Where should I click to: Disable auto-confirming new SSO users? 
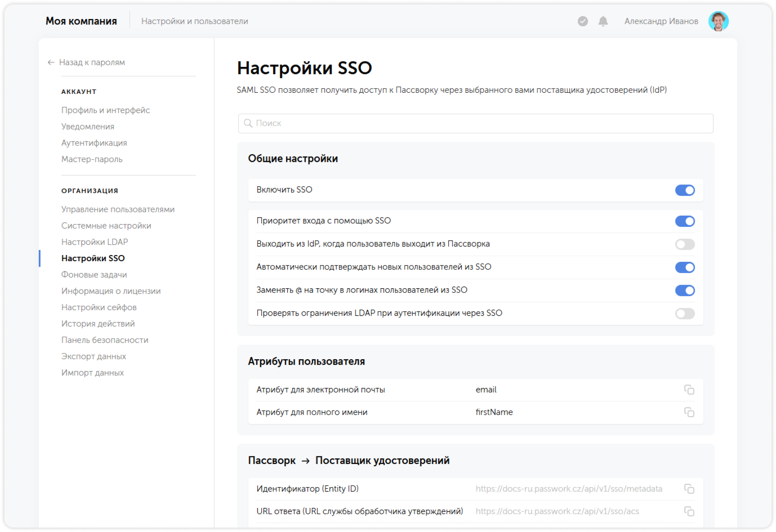686,267
